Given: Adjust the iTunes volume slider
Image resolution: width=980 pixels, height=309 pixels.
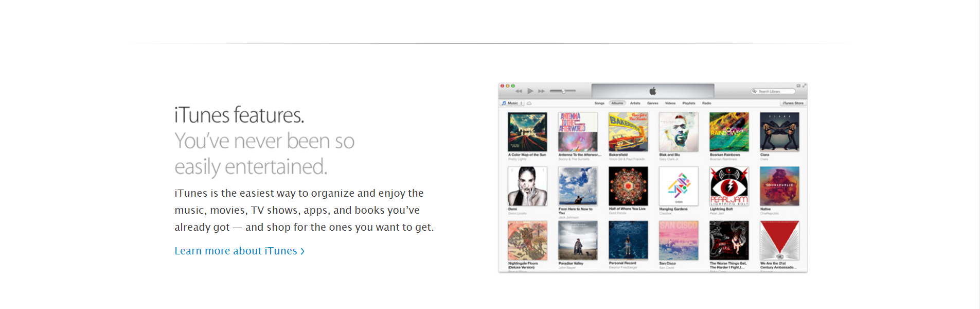Looking at the screenshot, I should pos(563,91).
